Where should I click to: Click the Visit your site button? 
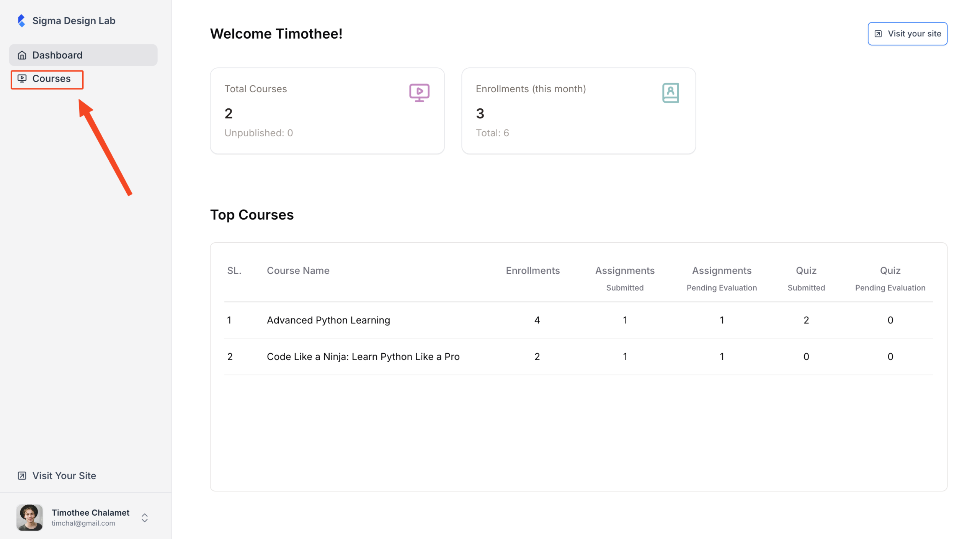click(907, 34)
